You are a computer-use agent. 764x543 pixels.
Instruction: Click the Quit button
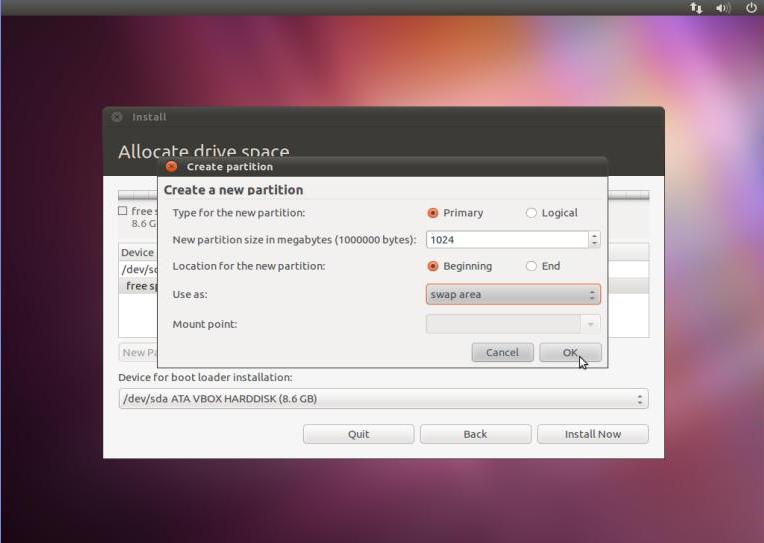click(x=359, y=434)
